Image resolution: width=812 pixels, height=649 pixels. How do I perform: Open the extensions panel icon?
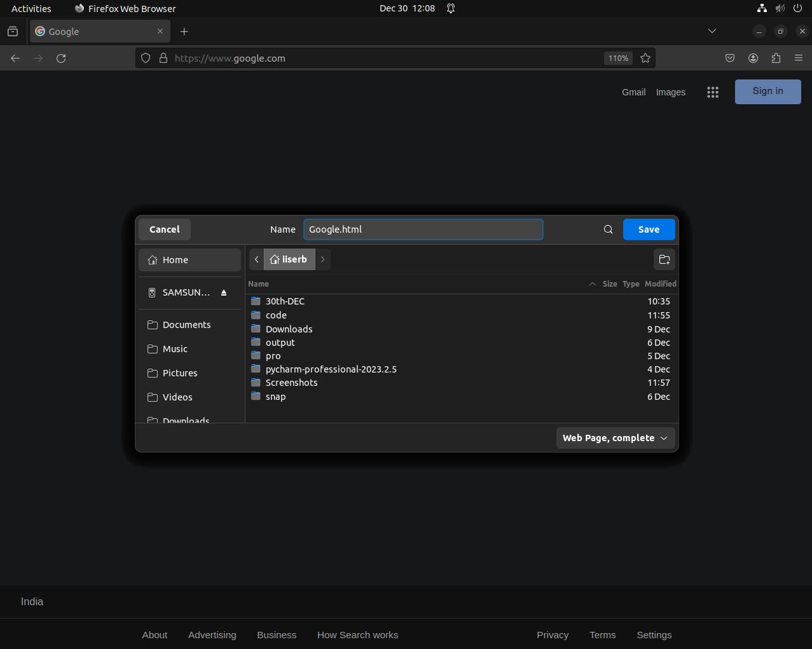776,58
